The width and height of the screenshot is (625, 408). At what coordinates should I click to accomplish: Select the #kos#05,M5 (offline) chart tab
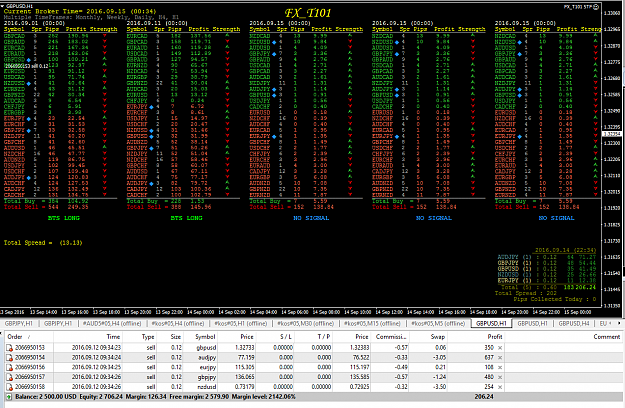point(438,324)
